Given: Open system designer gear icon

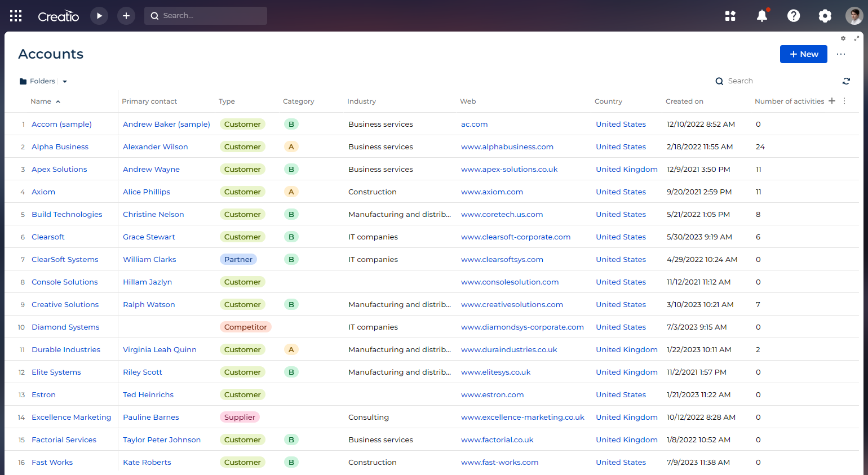Looking at the screenshot, I should (x=825, y=16).
